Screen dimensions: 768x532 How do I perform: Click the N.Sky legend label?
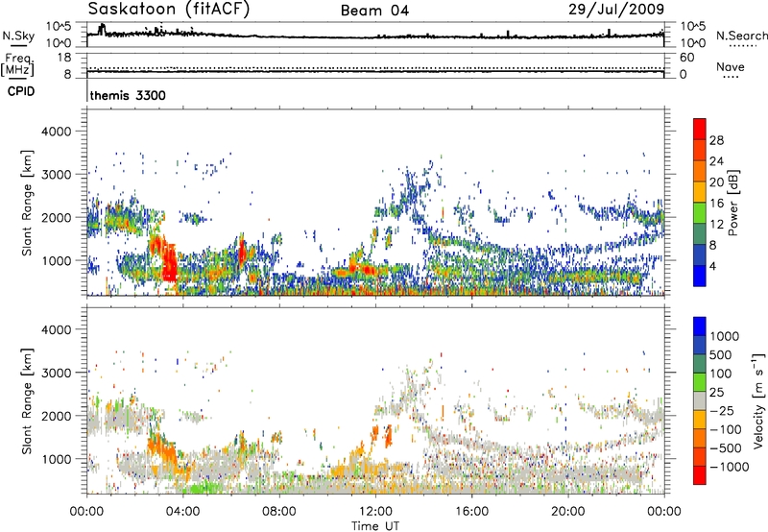click(18, 36)
